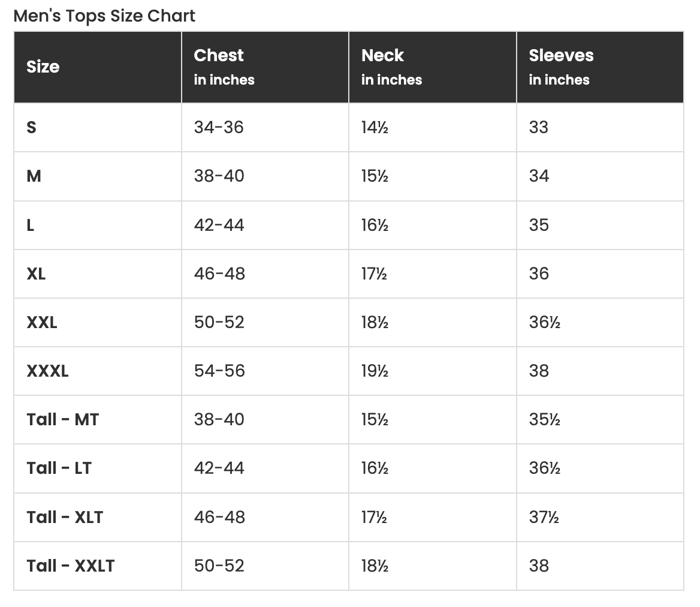Click the 54-56 chest measurement cell
Viewport: 700px width, 607px height.
point(219,371)
